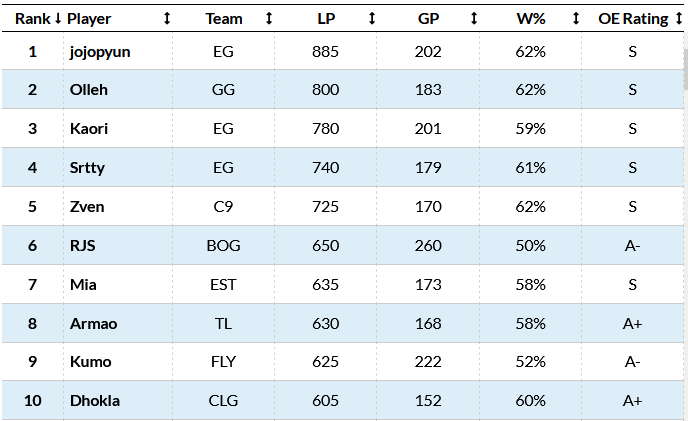Select player Srtty in the table
Screen dimensions: 688x421
(87, 168)
